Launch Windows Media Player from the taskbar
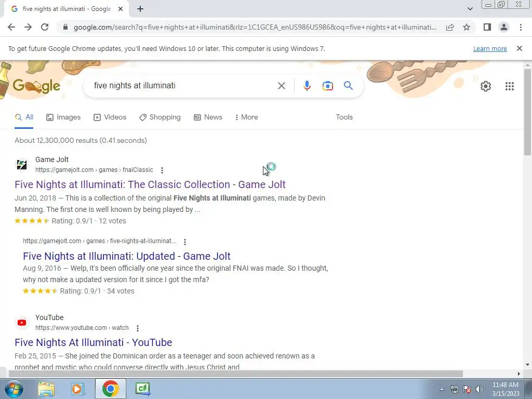 77,389
